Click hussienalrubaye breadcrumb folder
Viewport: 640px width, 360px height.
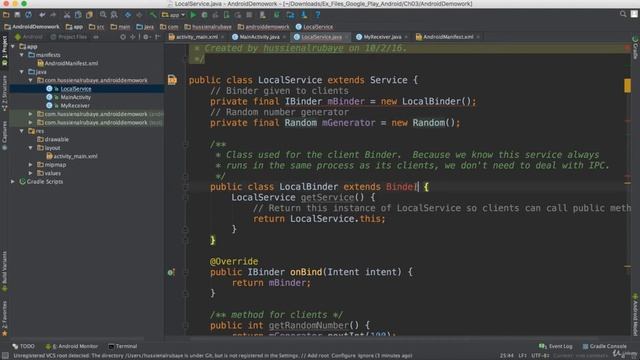coord(208,27)
